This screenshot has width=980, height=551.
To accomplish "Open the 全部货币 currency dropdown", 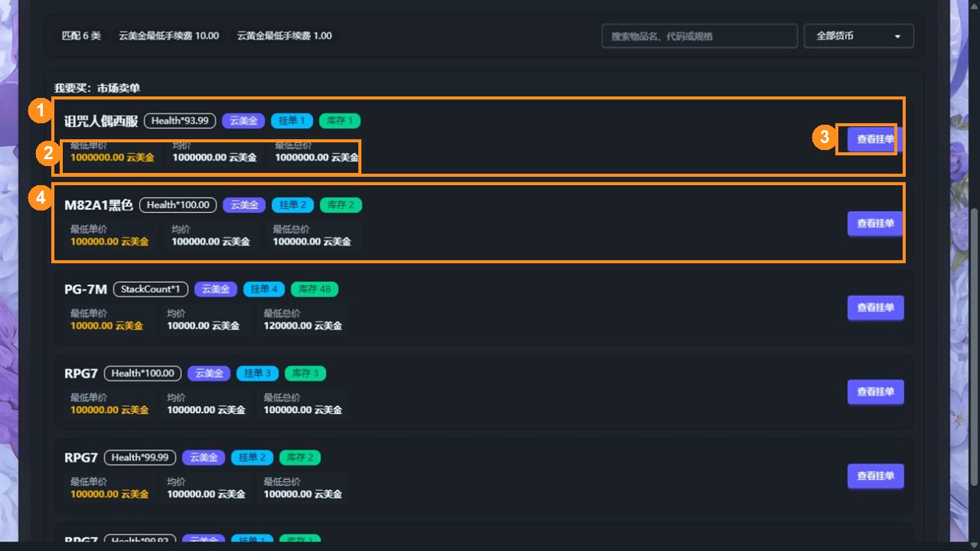I will pos(858,36).
